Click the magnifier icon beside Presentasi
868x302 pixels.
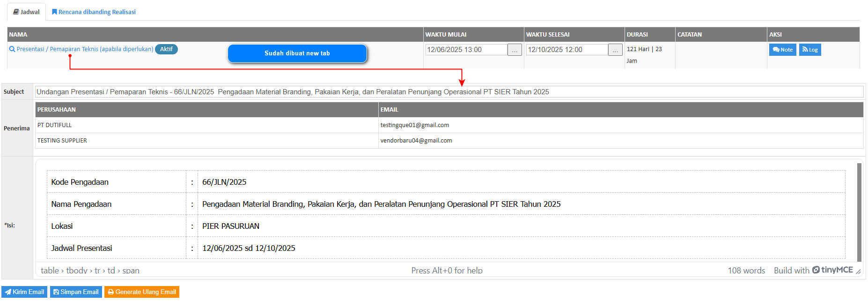(12, 49)
